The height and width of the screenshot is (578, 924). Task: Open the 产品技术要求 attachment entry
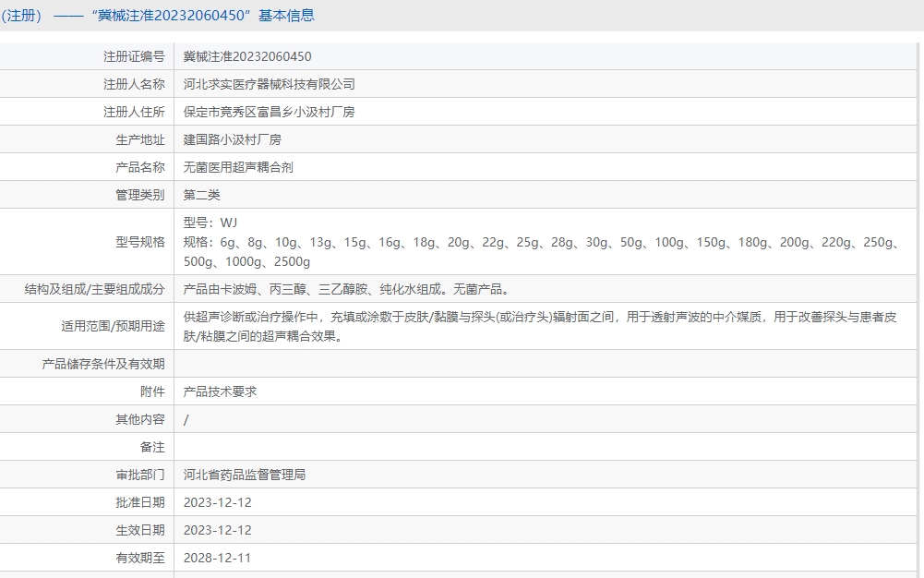[x=220, y=391]
